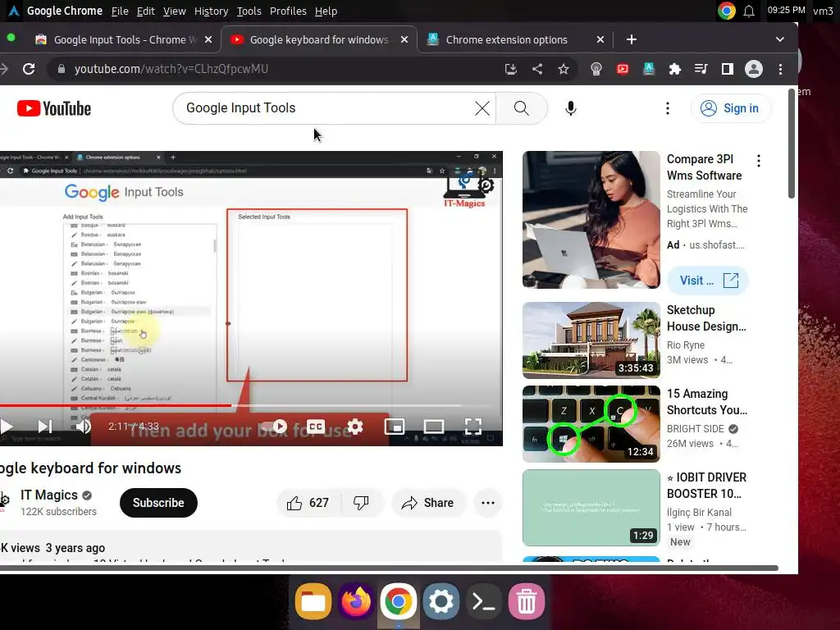
Task: Click the share page icon in address bar
Action: (536, 69)
